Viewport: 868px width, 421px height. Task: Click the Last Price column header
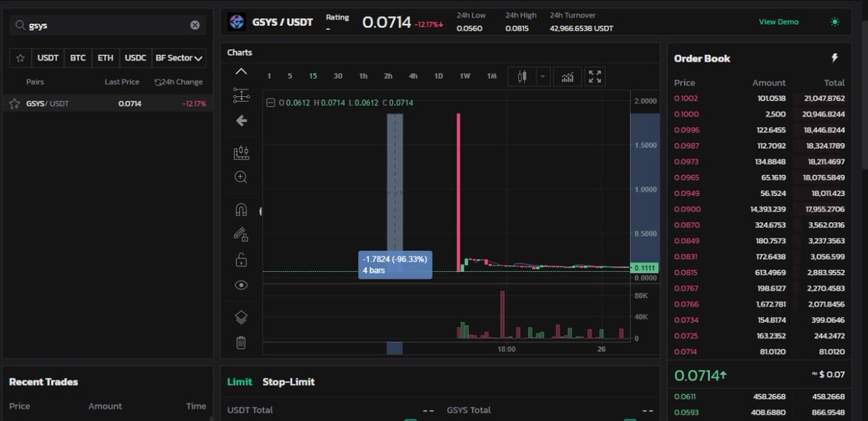pos(122,82)
